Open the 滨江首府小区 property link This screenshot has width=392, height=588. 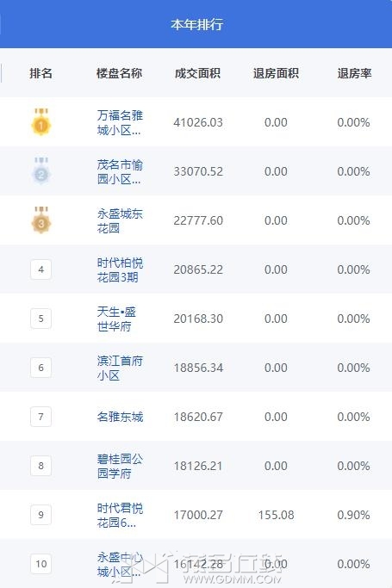click(120, 368)
